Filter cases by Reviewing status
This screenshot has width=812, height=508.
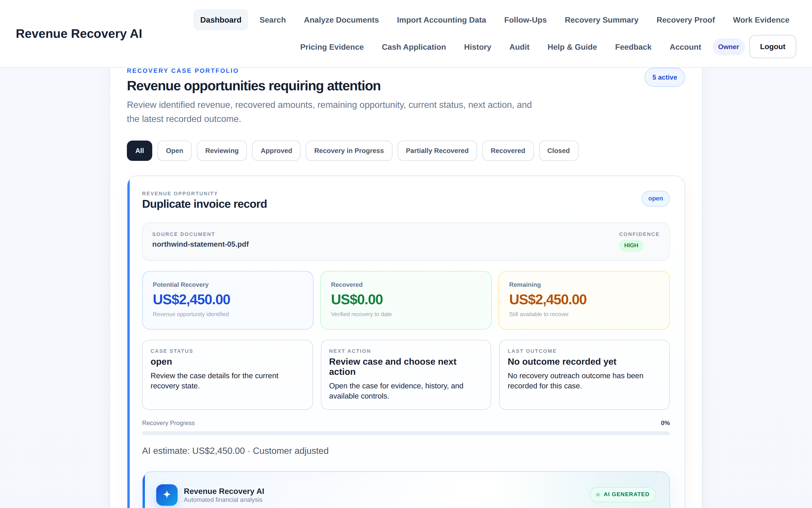222,150
